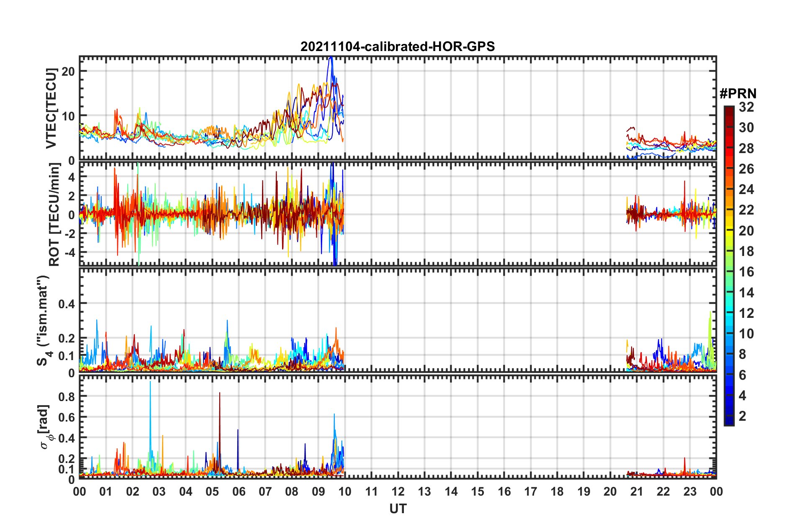
Task: Select the UT x-axis label
Action: point(398,509)
